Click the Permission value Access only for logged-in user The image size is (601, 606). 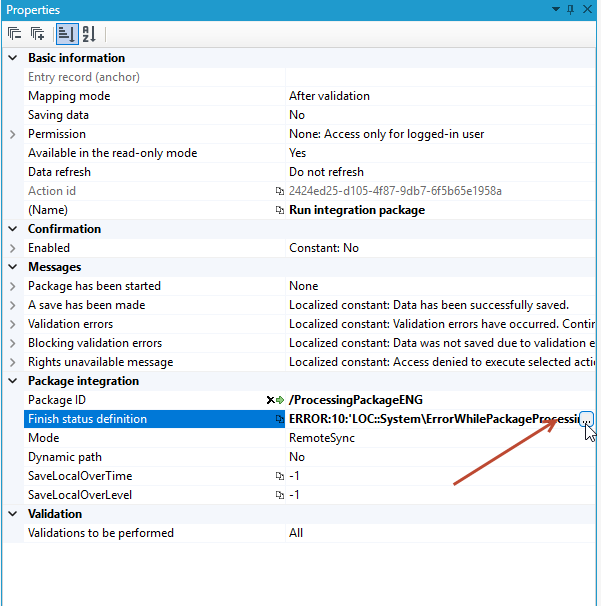386,134
